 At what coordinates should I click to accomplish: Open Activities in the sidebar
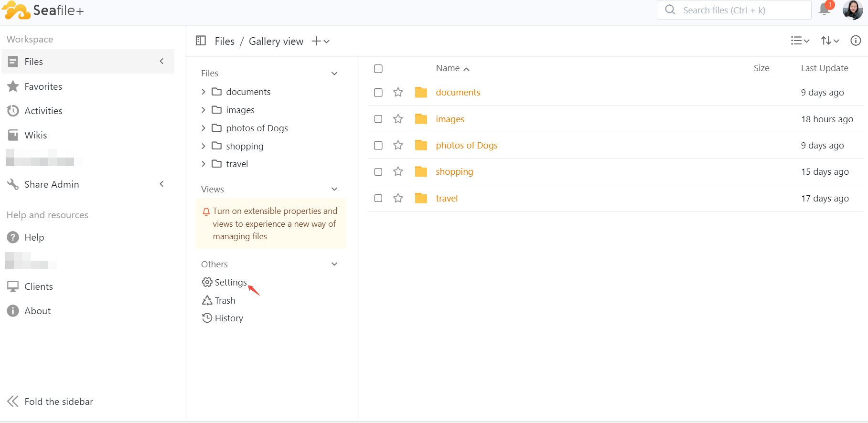pyautogui.click(x=43, y=111)
